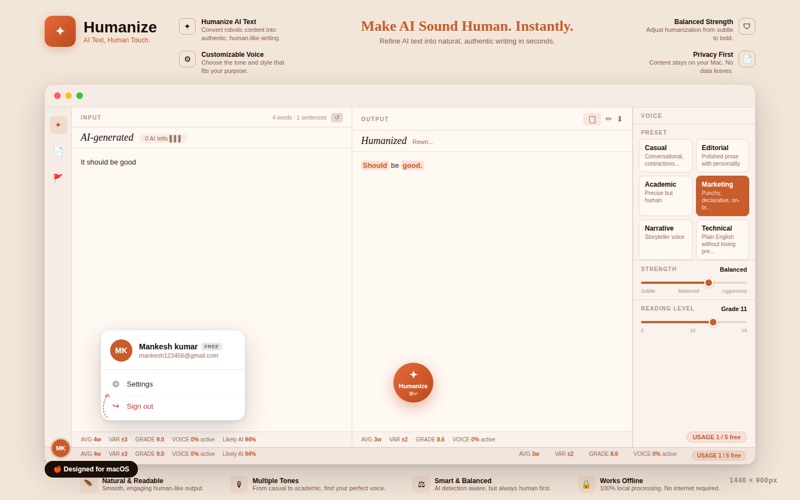Select the Editorial voice preset
The image size is (800, 500).
click(x=722, y=156)
